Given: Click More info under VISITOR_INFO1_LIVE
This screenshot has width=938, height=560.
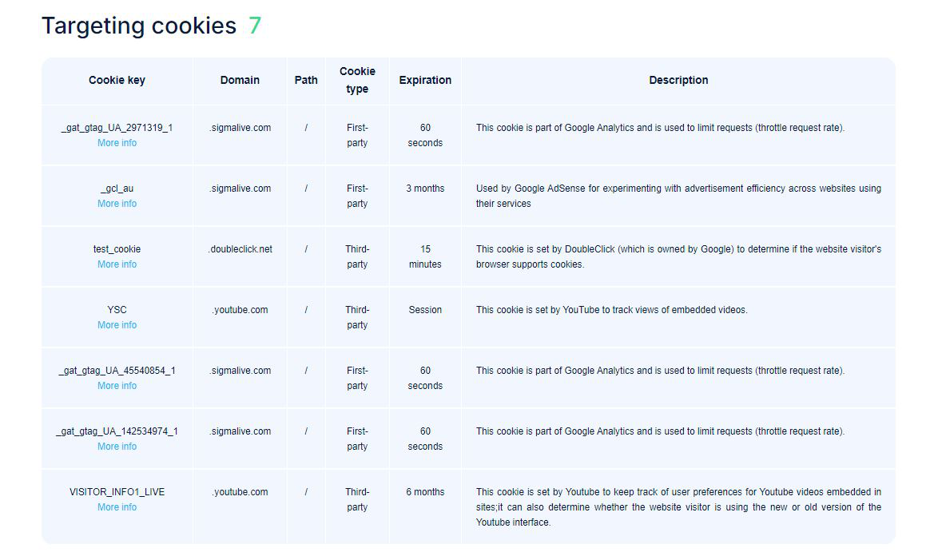Looking at the screenshot, I should 117,507.
